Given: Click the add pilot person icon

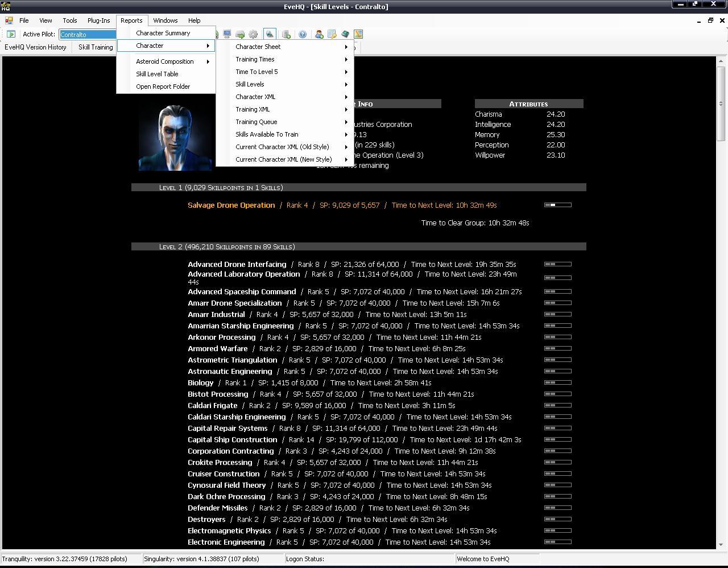Looking at the screenshot, I should tap(319, 34).
